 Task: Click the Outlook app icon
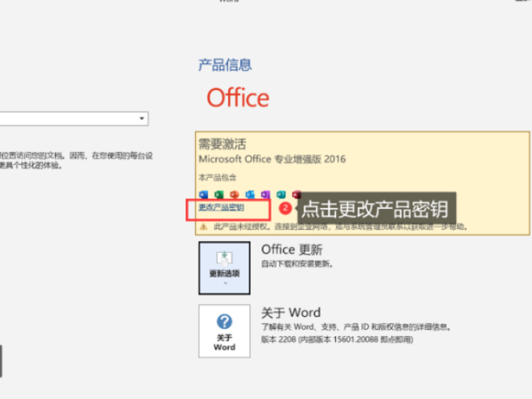point(250,195)
